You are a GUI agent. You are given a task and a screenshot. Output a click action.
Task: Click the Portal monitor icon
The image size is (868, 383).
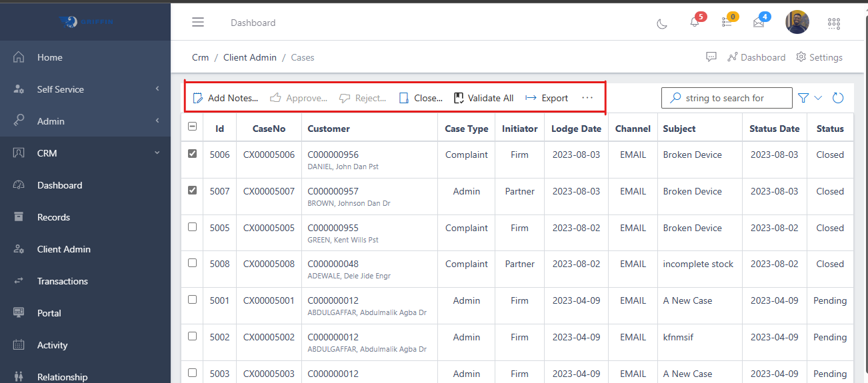[x=19, y=312]
